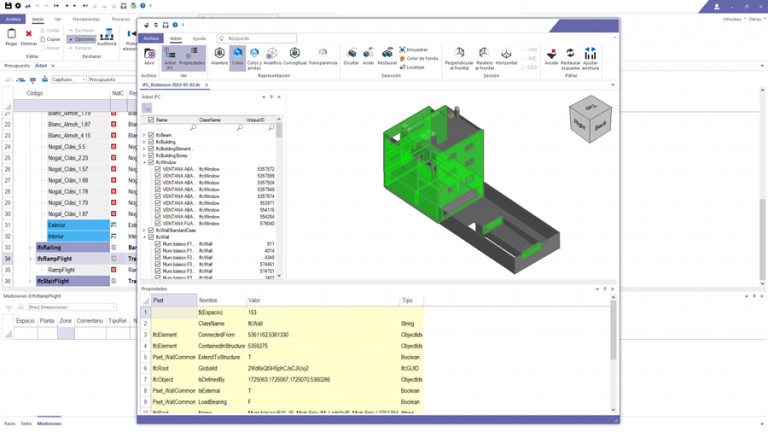Viewport: 768px width, 432px height.
Task: Click the Ajustar anchura filter icon
Action: [590, 56]
